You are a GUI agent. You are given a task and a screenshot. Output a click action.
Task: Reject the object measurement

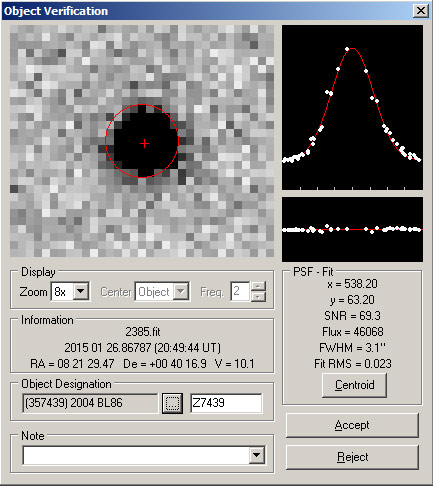pos(352,457)
